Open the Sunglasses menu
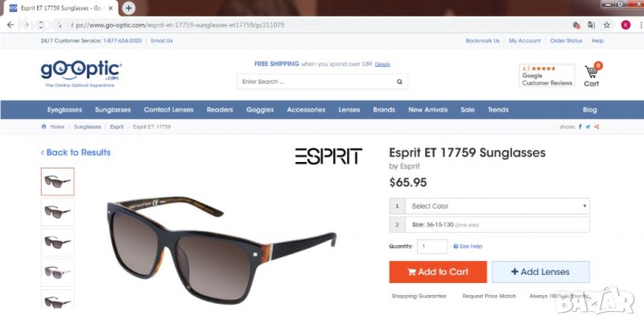This screenshot has height=324, width=644. 113,110
